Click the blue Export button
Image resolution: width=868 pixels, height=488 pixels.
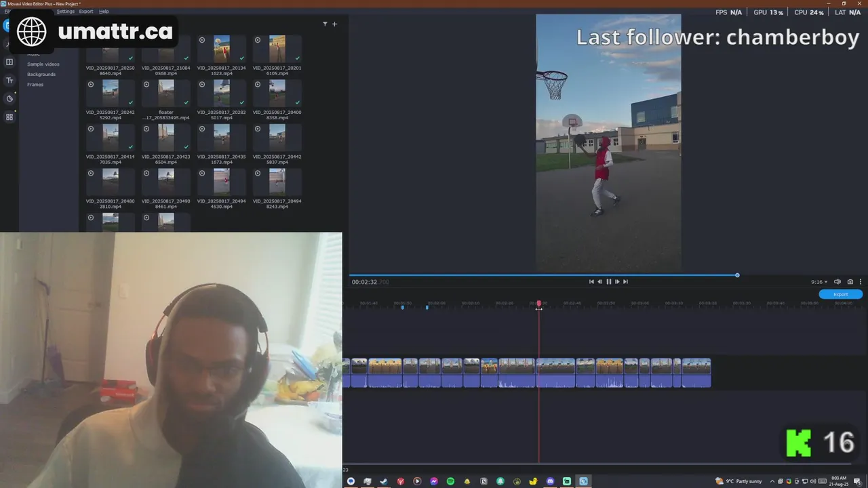(x=840, y=294)
